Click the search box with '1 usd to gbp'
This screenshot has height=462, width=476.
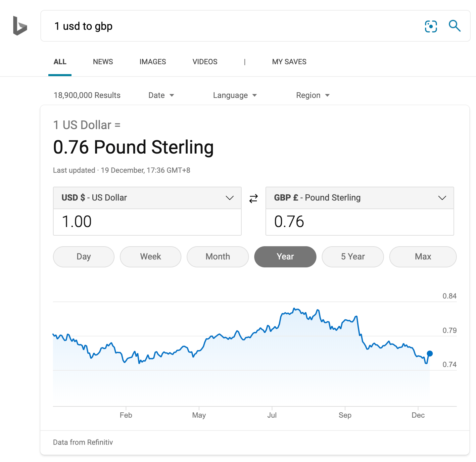pos(255,26)
